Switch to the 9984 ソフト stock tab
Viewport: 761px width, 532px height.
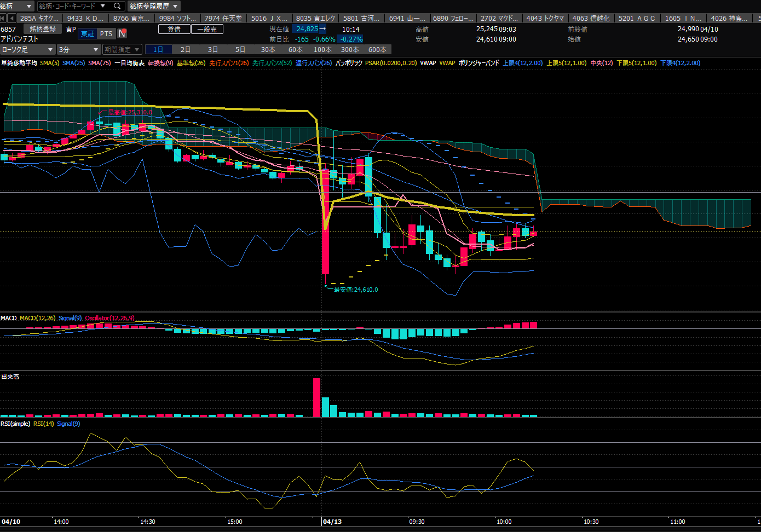click(x=177, y=18)
